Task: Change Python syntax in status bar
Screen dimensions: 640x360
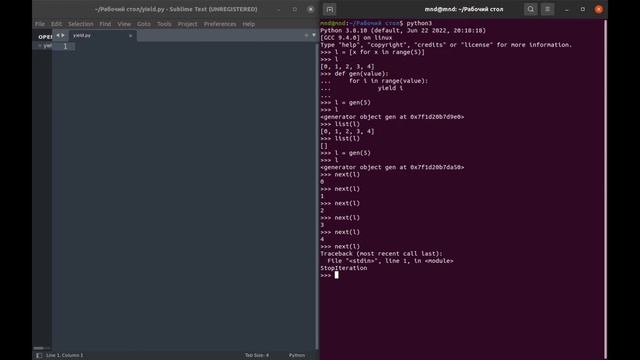Action: [x=297, y=355]
